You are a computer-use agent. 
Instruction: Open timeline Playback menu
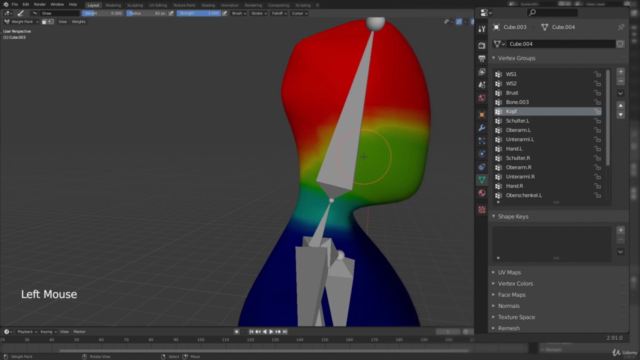(x=27, y=332)
